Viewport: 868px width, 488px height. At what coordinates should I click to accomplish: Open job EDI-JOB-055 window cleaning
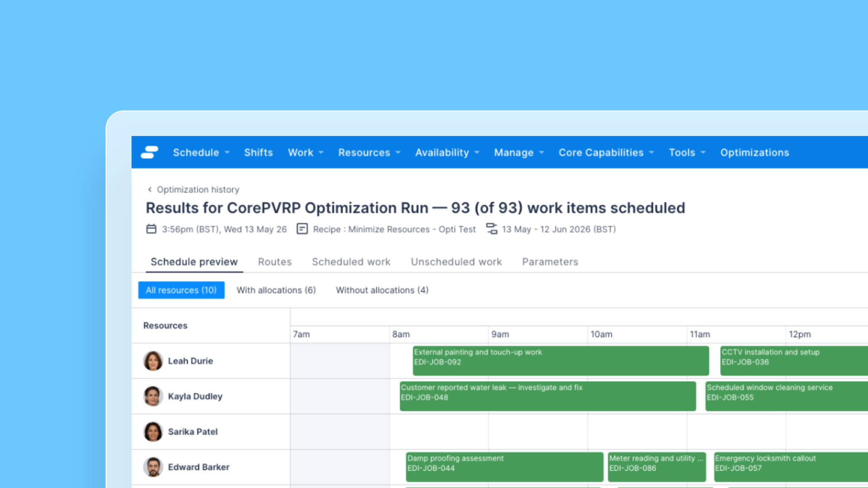click(x=787, y=396)
